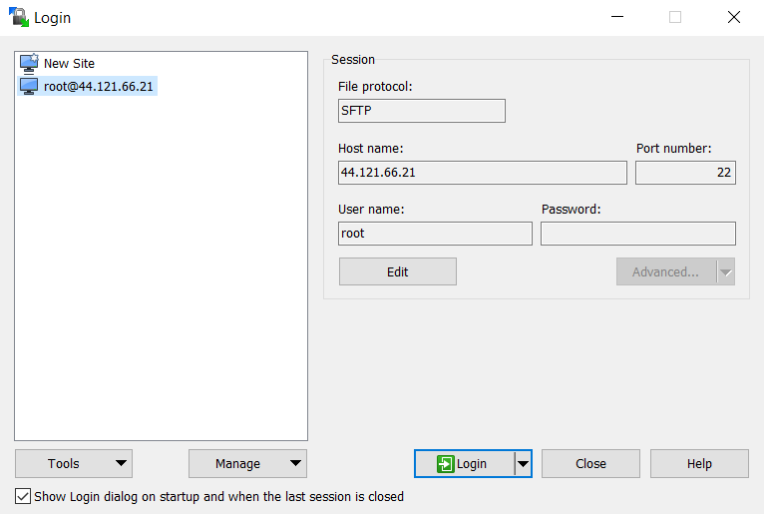Click the Port number field showing 22
The height and width of the screenshot is (517, 768).
point(685,173)
